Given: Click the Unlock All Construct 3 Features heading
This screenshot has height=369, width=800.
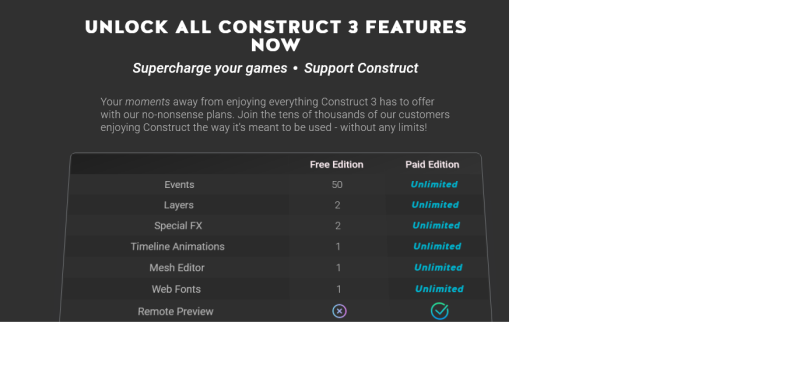Looking at the screenshot, I should tap(276, 36).
